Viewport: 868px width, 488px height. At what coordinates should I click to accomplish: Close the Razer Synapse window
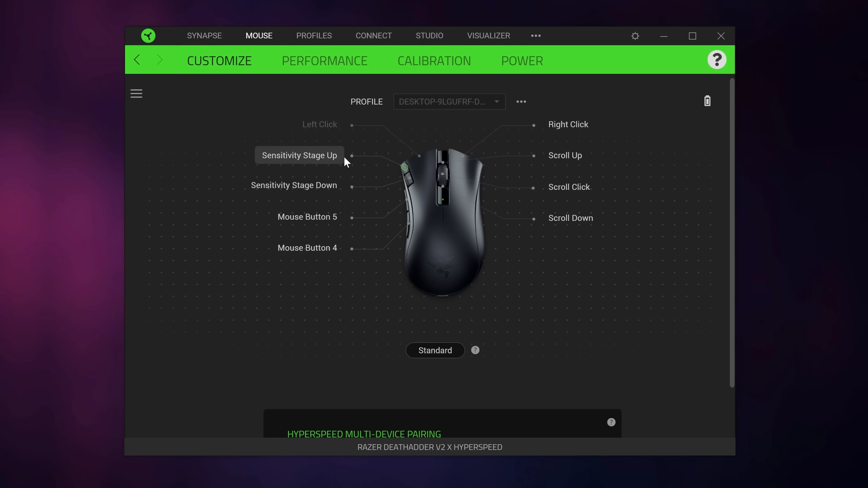721,36
